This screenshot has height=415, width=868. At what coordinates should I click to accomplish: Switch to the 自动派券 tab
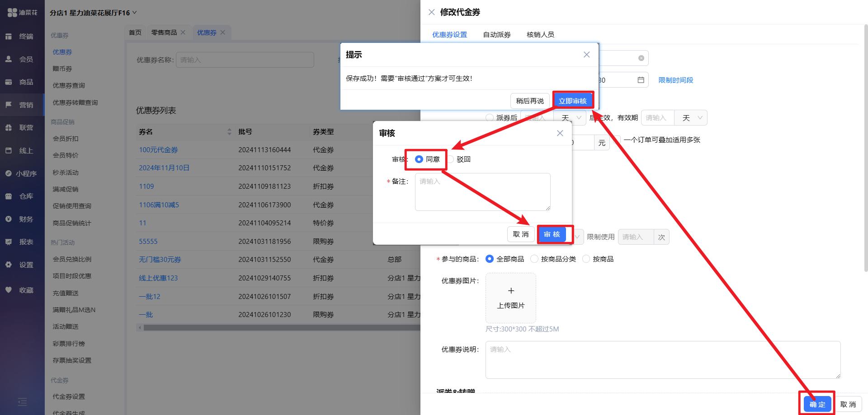[496, 34]
